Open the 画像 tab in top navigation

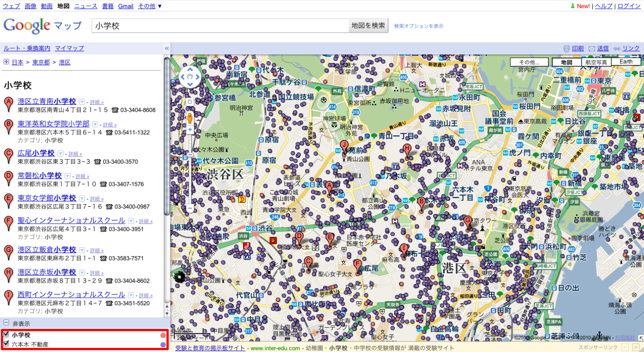click(x=30, y=6)
